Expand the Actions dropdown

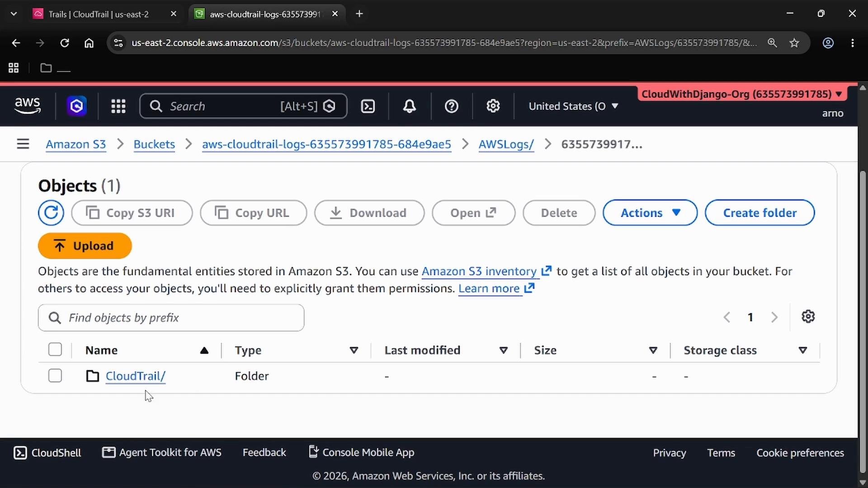[x=650, y=213]
